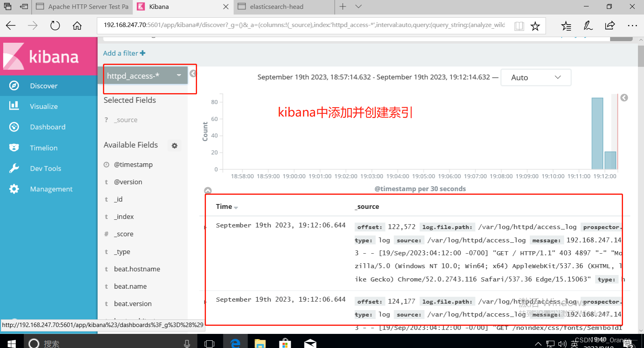
Task: Select the beat.hostname field
Action: coord(137,269)
